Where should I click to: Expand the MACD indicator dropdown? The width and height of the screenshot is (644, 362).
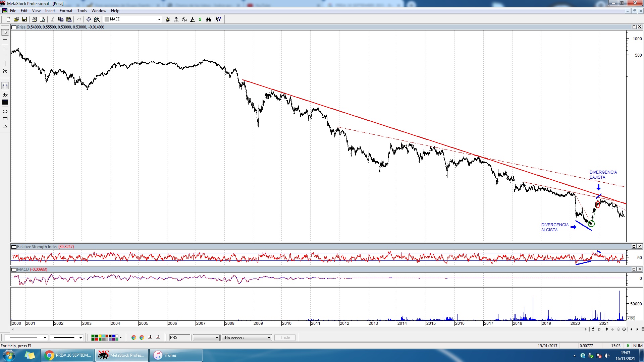click(x=159, y=19)
